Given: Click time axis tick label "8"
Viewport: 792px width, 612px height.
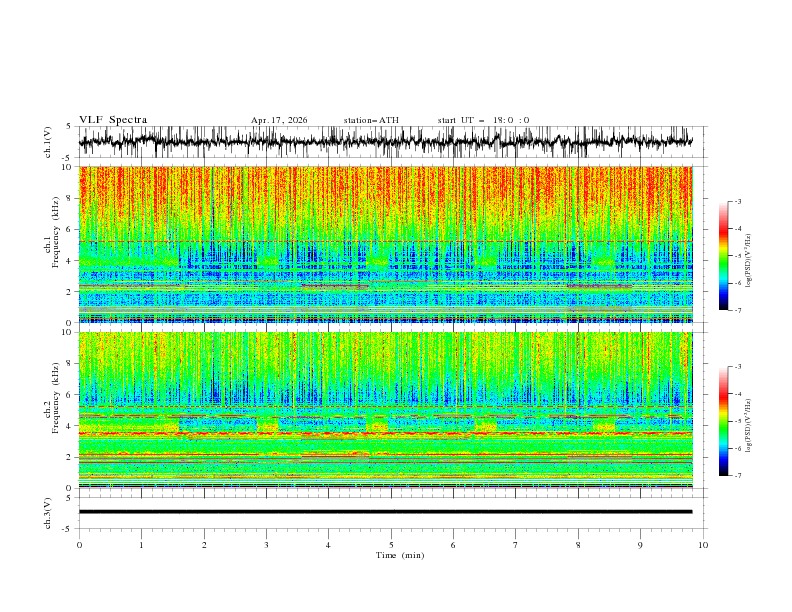Looking at the screenshot, I should click(x=578, y=545).
